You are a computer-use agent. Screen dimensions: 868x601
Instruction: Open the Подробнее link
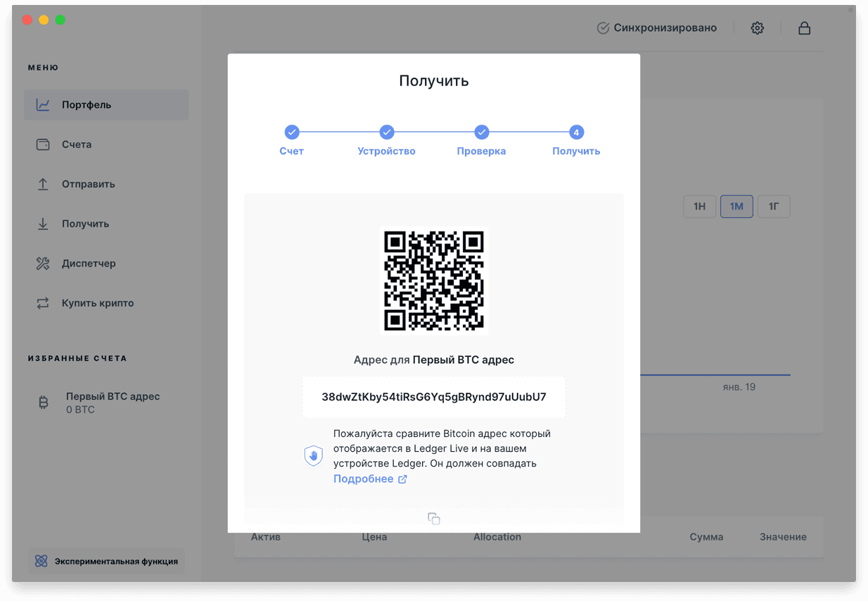point(364,479)
